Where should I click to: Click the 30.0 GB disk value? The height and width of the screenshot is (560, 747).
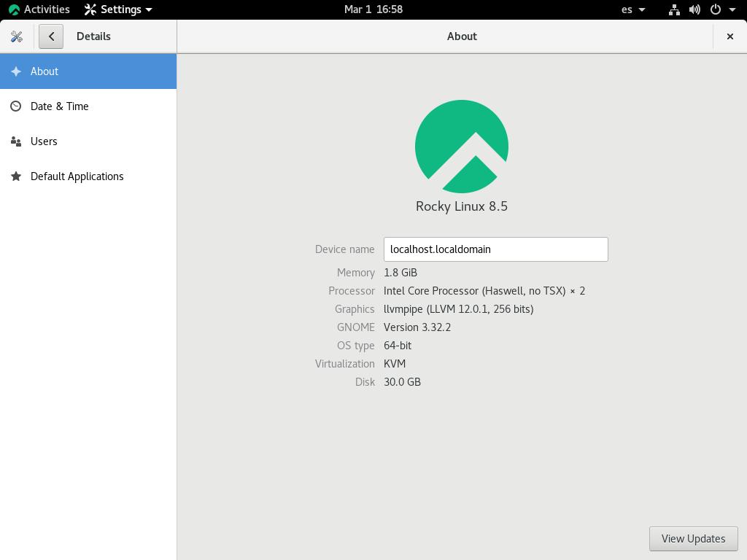[x=402, y=382]
